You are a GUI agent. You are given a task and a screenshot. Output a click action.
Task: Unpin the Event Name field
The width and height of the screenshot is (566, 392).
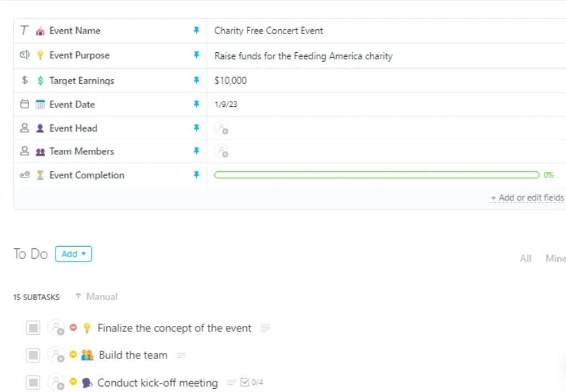point(196,30)
